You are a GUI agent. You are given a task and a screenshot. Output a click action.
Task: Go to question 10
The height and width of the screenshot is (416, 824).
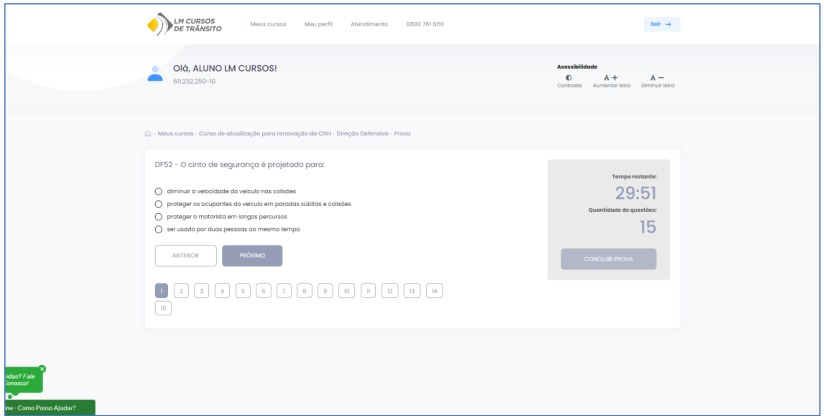click(346, 290)
